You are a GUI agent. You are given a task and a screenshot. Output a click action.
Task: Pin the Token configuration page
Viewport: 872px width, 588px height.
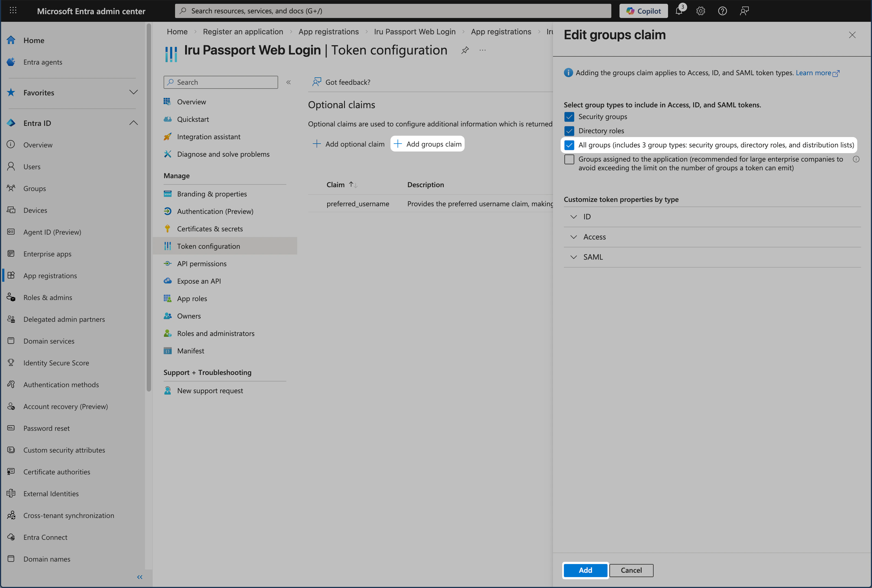click(465, 50)
